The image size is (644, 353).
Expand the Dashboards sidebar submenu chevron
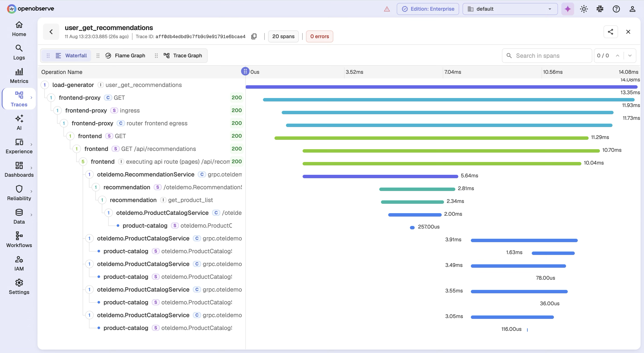pos(31,168)
